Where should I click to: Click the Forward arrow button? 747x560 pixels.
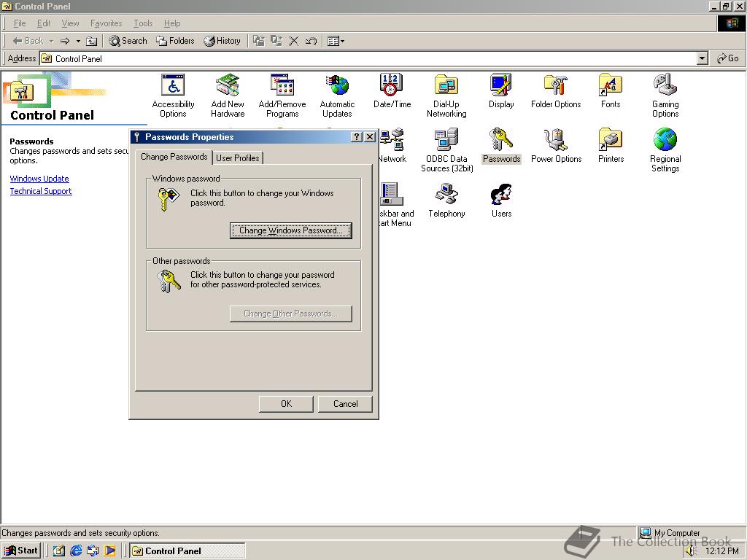65,41
